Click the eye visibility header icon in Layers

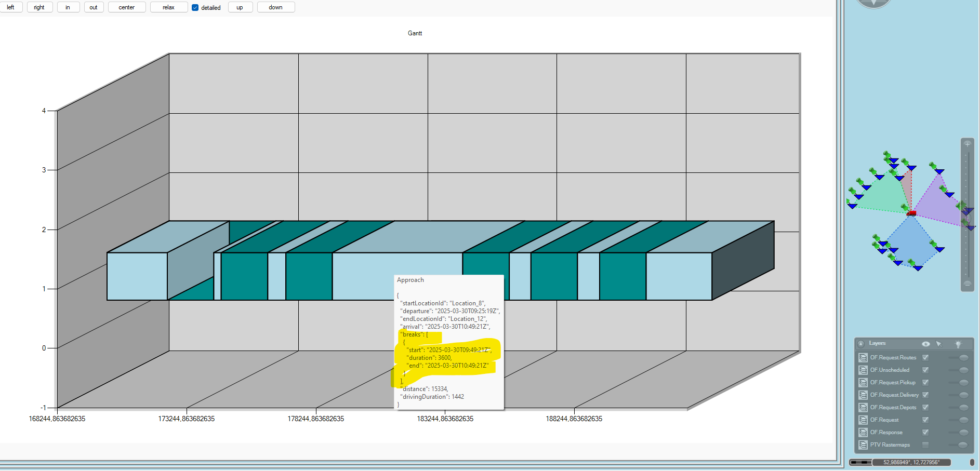925,344
